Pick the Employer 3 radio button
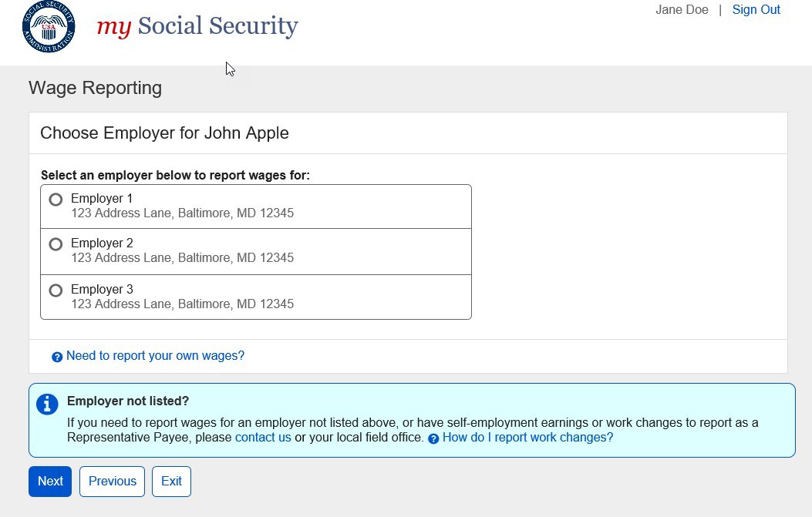 56,290
